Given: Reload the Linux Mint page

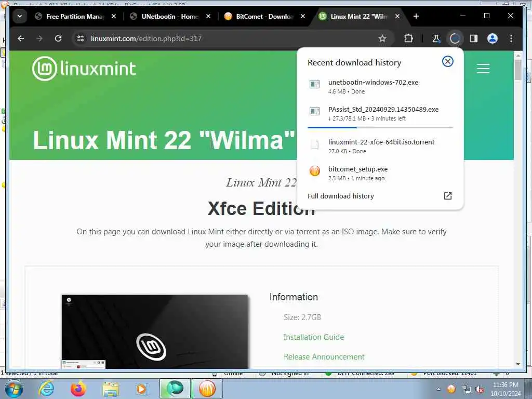Looking at the screenshot, I should pos(58,38).
